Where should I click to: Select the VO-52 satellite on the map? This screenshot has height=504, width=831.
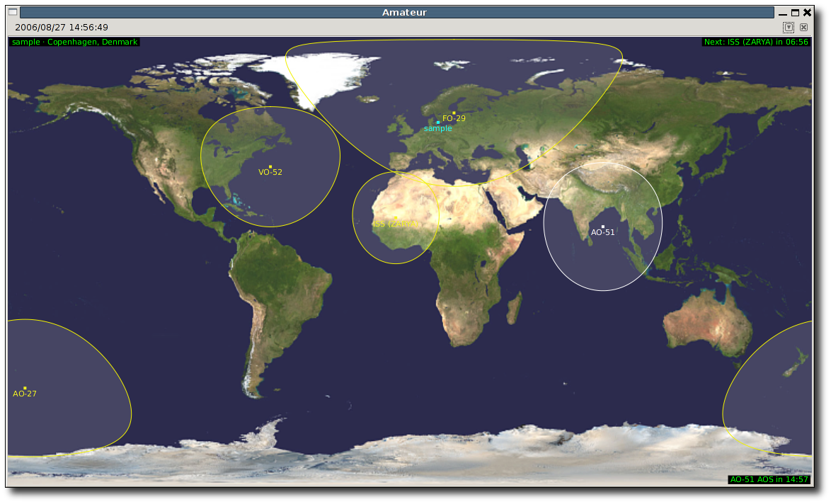pyautogui.click(x=270, y=167)
